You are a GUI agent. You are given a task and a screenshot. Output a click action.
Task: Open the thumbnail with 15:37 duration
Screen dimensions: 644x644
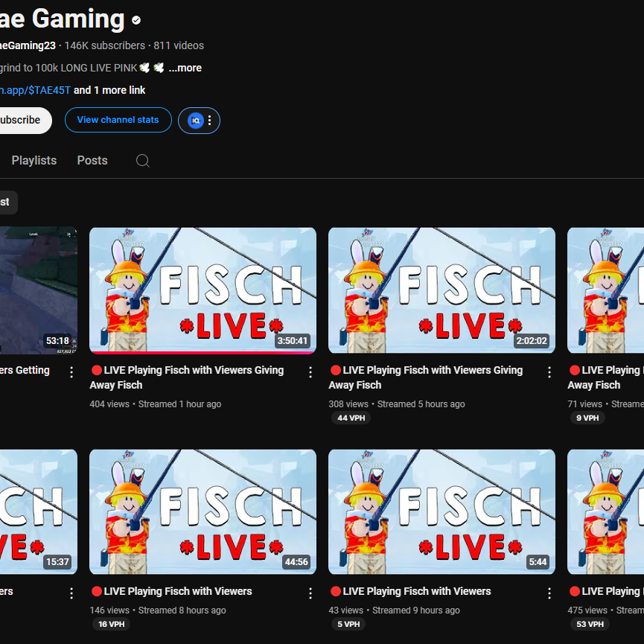click(x=39, y=511)
